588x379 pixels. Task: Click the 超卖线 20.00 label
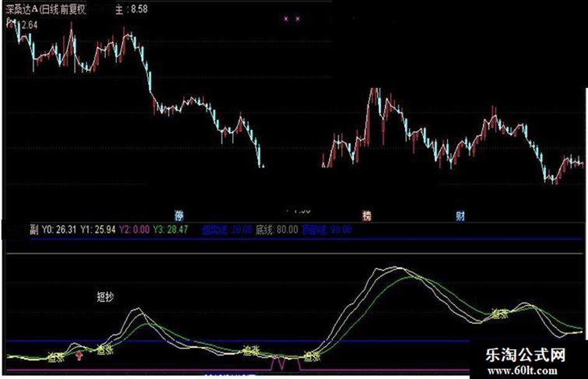click(x=227, y=229)
